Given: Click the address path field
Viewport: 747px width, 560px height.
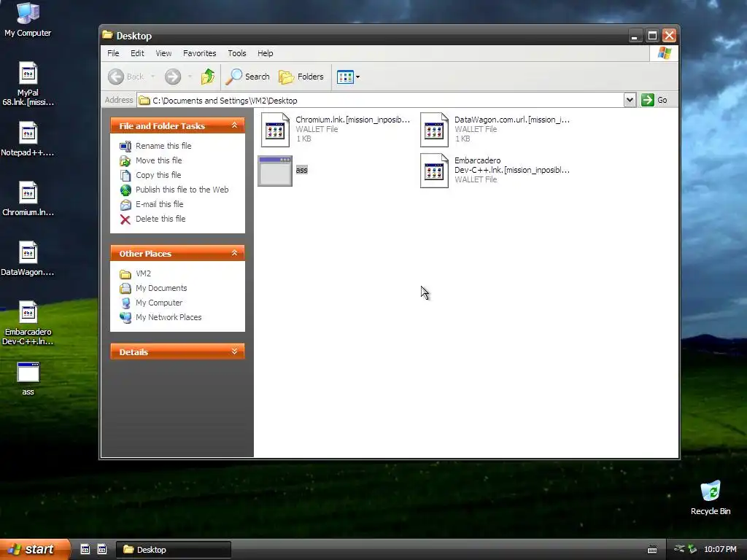Looking at the screenshot, I should click(381, 101).
